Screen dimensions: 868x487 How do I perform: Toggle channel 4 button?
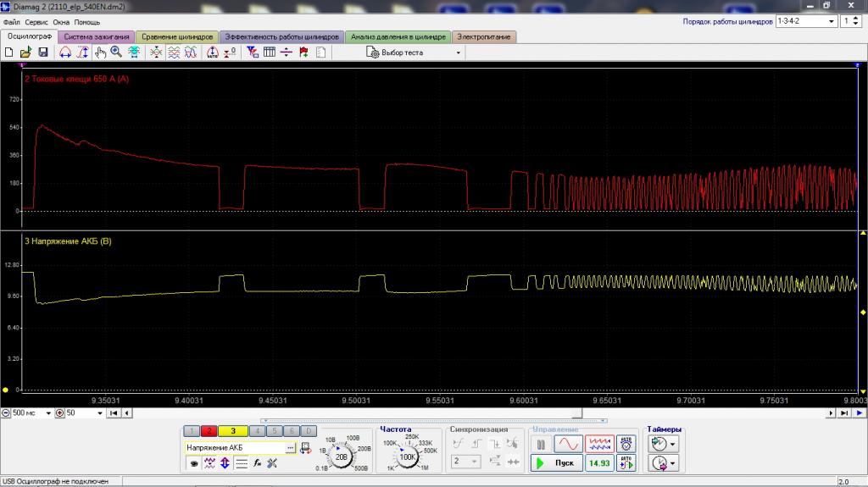(x=257, y=431)
